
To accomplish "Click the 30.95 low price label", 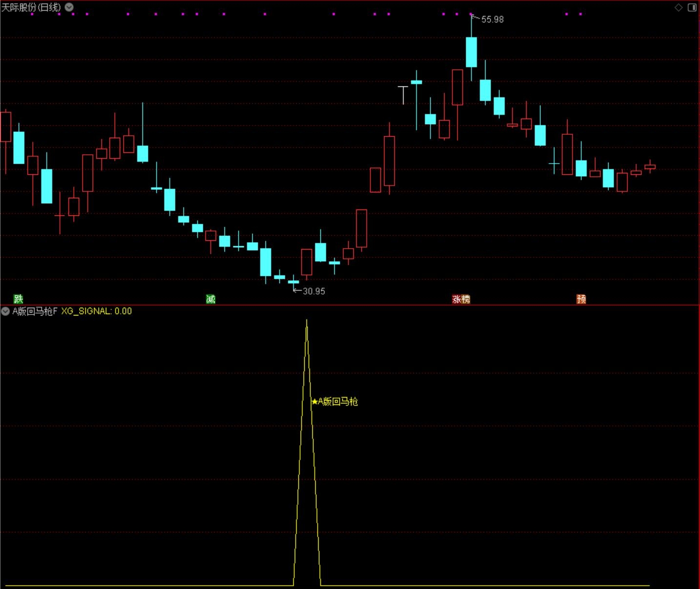I will pyautogui.click(x=313, y=291).
